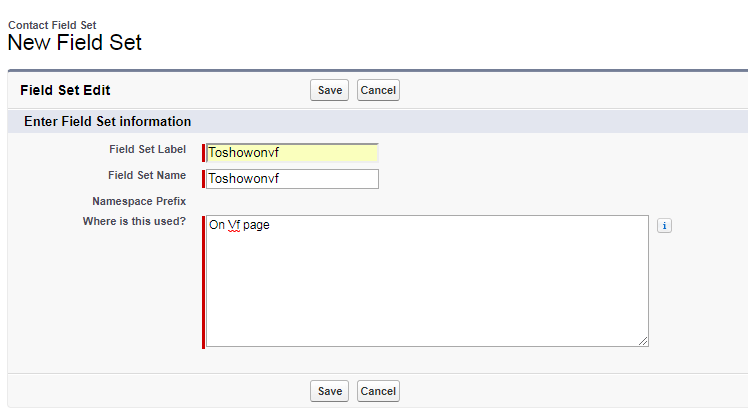748x410 pixels.
Task: Click the textarea resize handle corner
Action: pyautogui.click(x=643, y=341)
